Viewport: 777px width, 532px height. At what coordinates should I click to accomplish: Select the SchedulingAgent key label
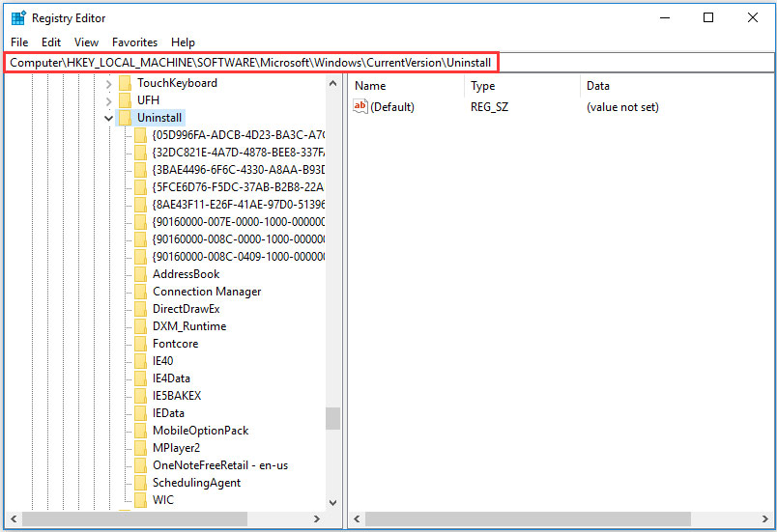(x=196, y=483)
